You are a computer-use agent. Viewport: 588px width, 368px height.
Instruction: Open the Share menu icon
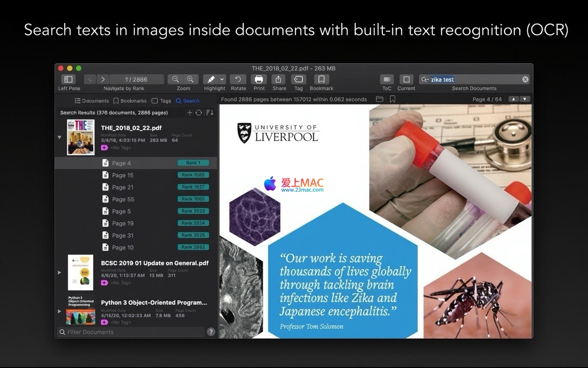pyautogui.click(x=279, y=79)
